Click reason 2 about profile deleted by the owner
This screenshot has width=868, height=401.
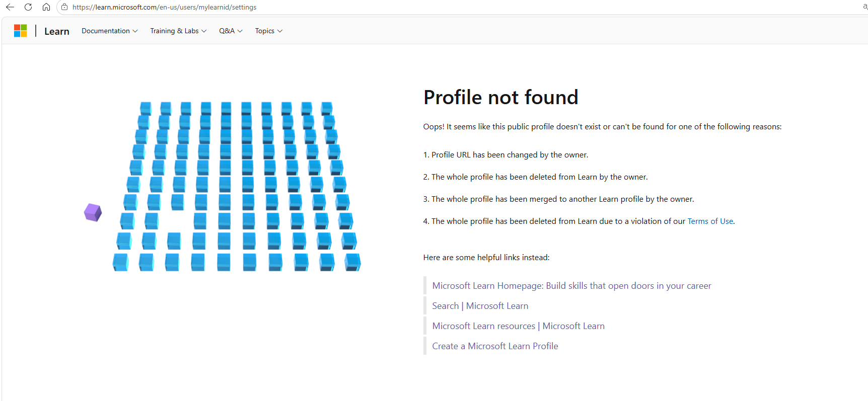pyautogui.click(x=535, y=177)
